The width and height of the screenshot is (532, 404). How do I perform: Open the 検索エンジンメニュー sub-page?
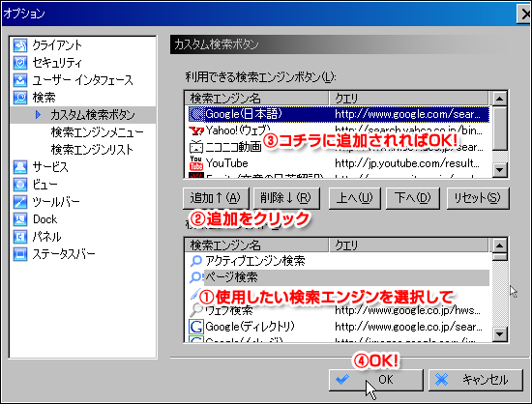point(97,132)
